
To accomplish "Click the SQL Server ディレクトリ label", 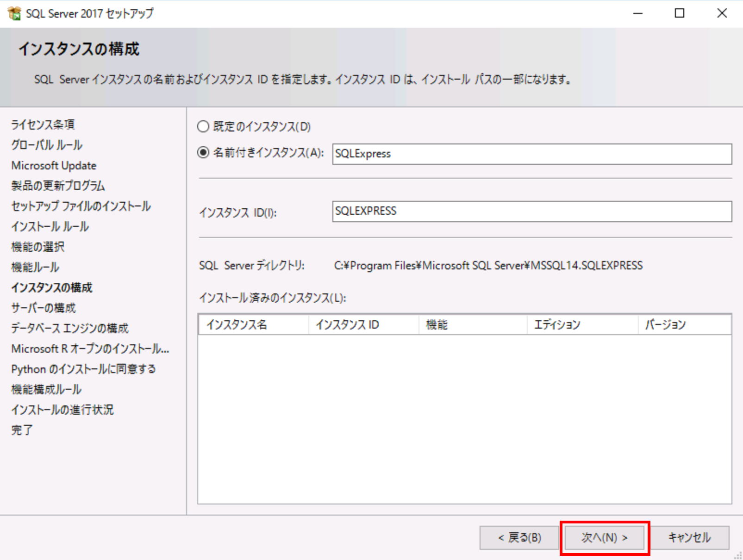I will (252, 265).
